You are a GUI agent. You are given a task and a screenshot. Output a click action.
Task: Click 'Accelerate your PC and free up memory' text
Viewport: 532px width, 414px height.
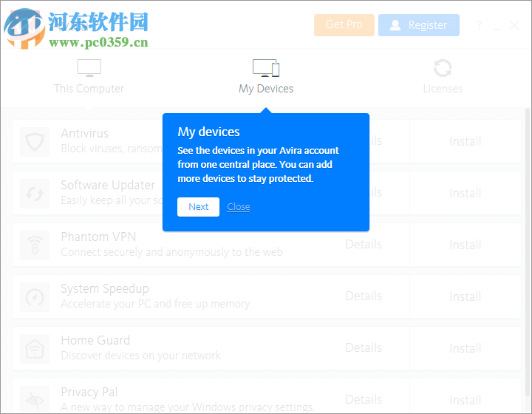coord(155,304)
